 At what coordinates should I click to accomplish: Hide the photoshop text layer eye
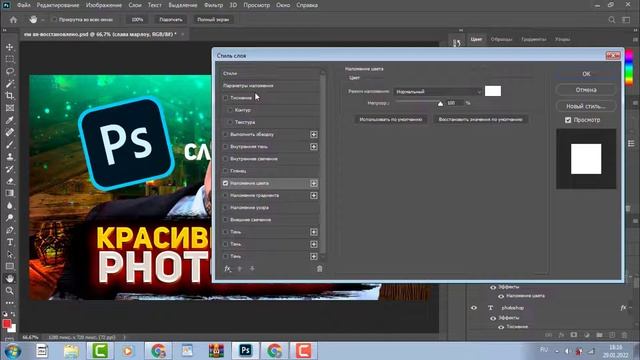[474, 308]
